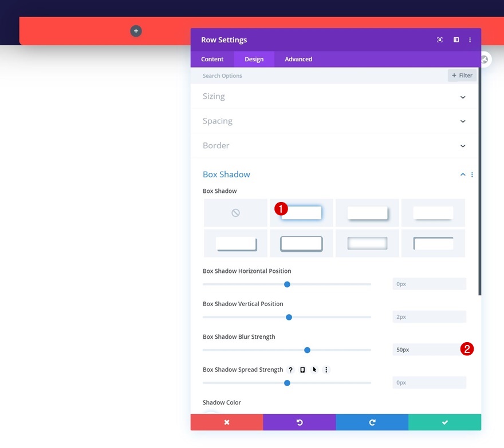Click the blue redo button
504x448 pixels.
[x=372, y=422]
